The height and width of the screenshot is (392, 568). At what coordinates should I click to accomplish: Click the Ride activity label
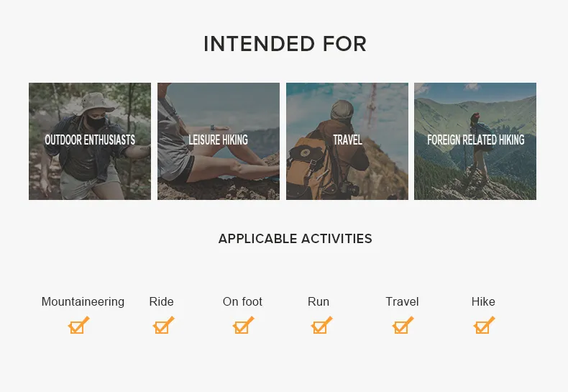pos(162,302)
